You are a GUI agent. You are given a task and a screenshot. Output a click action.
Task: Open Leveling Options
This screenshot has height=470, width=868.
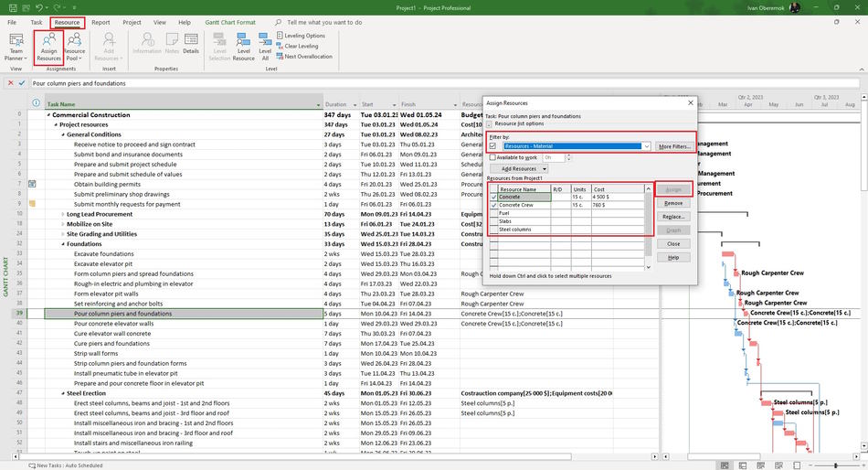coord(301,36)
